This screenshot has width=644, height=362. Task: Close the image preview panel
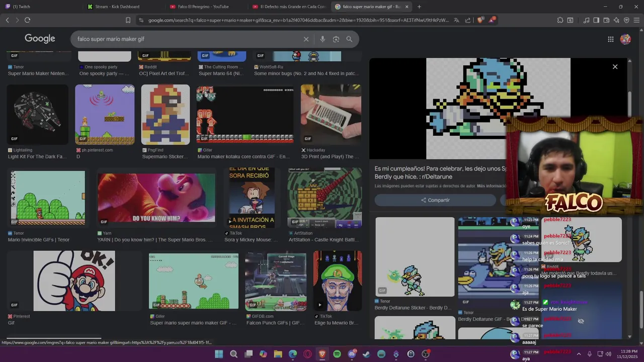click(615, 66)
